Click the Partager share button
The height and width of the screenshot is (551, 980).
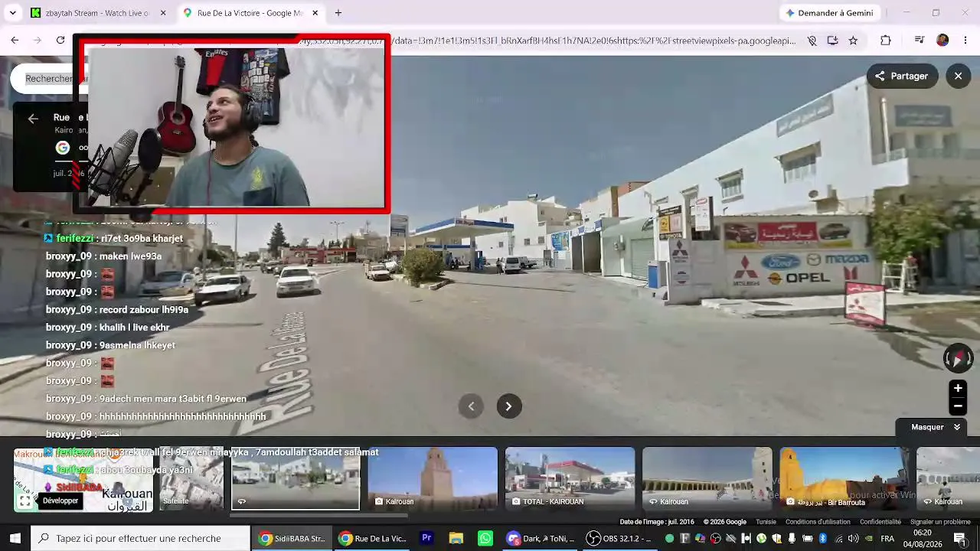[902, 76]
